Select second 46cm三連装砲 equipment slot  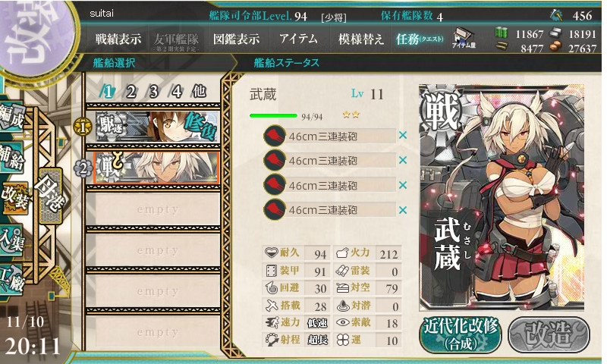329,161
